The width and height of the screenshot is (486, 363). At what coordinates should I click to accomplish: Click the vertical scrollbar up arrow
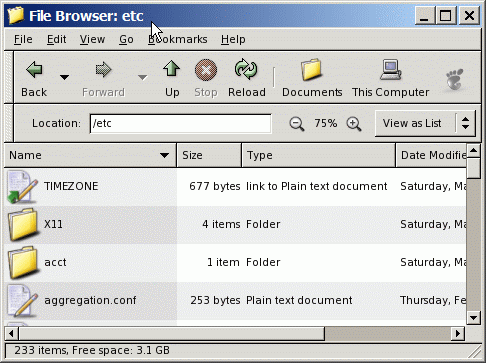pos(473,151)
